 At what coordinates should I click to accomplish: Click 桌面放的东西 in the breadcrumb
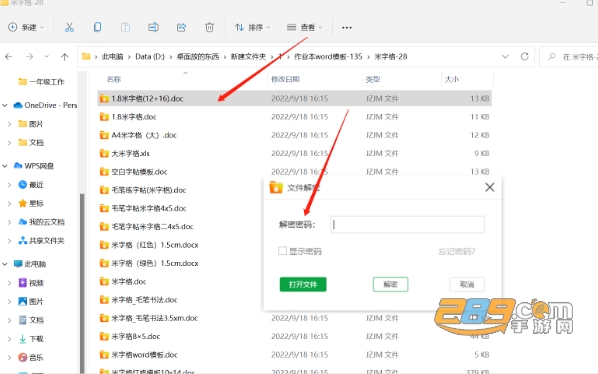(x=198, y=56)
